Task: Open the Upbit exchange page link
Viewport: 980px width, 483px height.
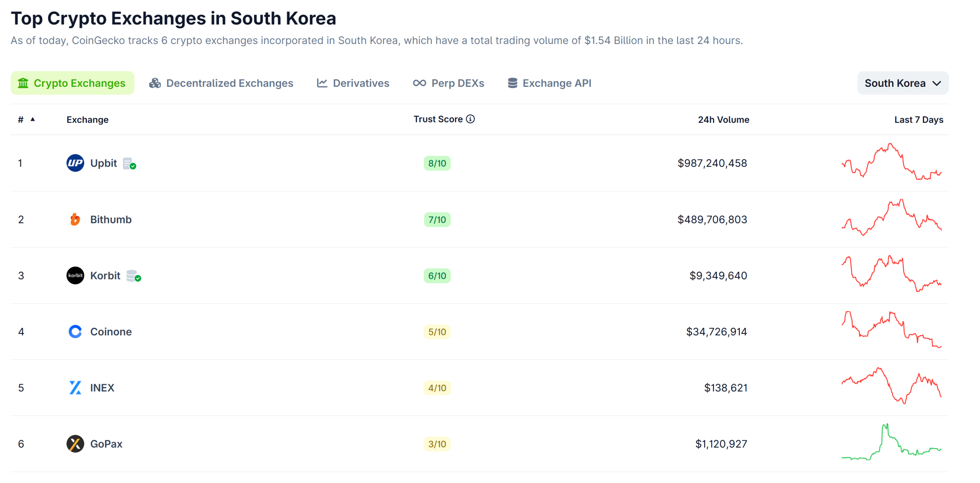Action: [103, 163]
